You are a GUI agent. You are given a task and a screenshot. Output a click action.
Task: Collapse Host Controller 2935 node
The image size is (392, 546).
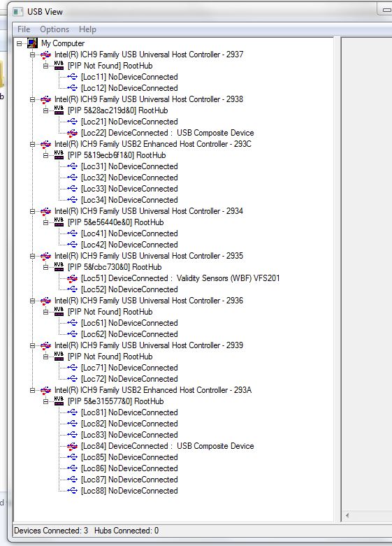(x=32, y=256)
